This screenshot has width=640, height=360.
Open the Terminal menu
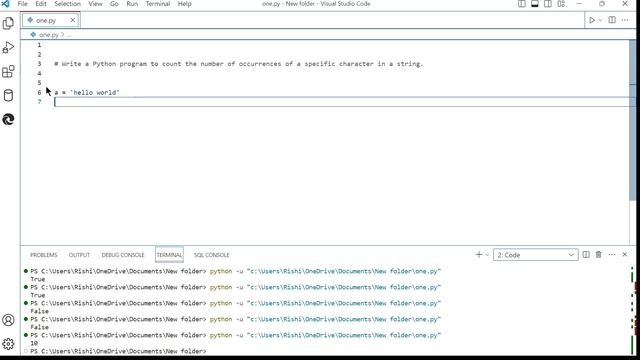[158, 4]
